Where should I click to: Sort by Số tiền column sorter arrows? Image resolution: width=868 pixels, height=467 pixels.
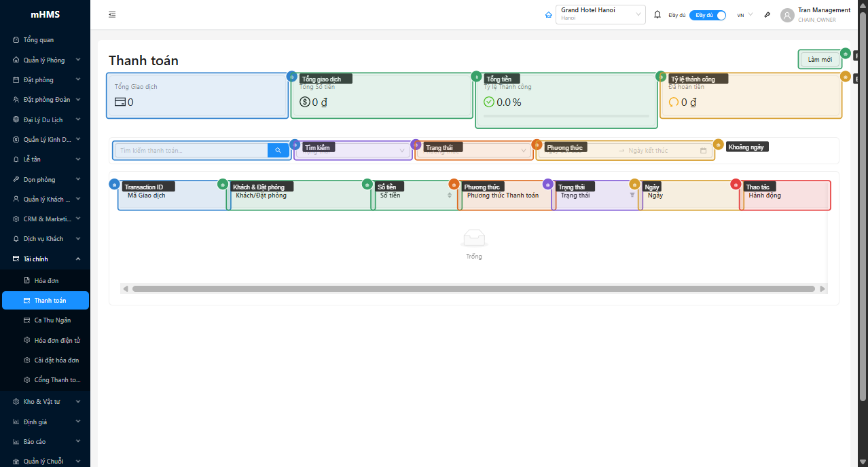449,195
